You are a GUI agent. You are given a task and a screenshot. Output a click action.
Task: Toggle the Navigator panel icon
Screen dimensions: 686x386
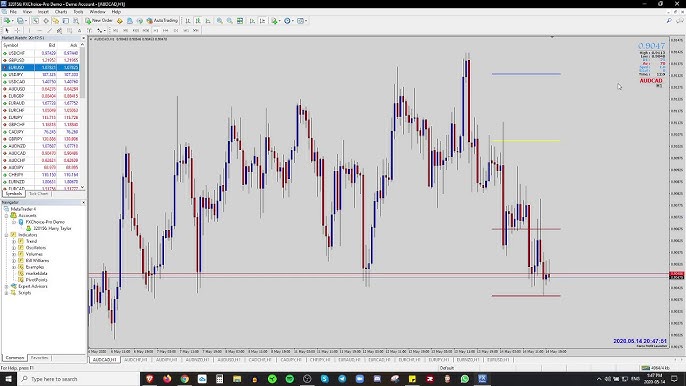click(x=56, y=21)
